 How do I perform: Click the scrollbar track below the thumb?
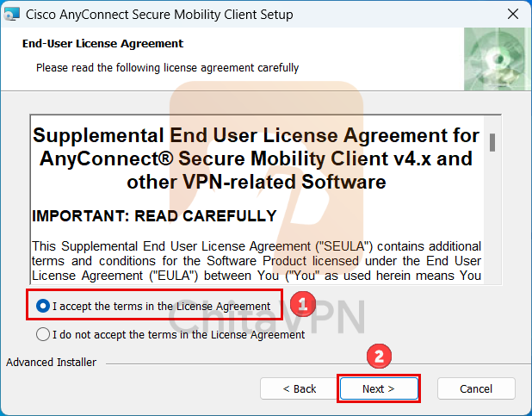(492, 224)
